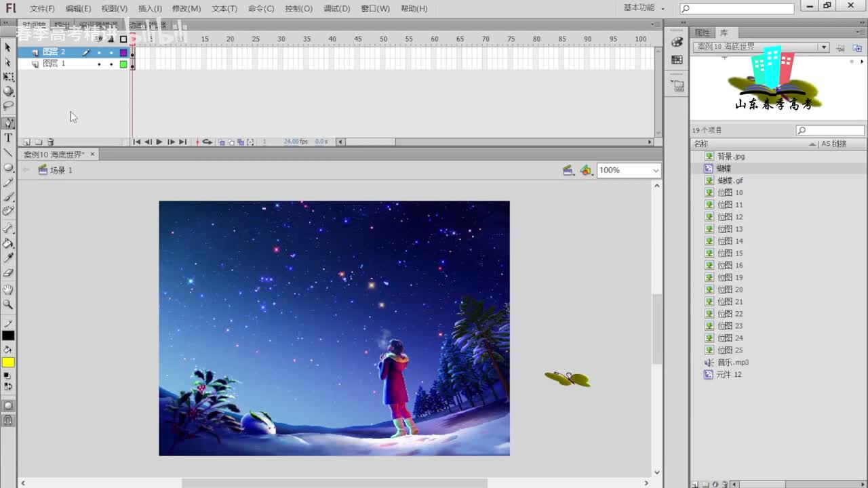
Task: Click the delete layer trash icon
Action: pyautogui.click(x=50, y=142)
